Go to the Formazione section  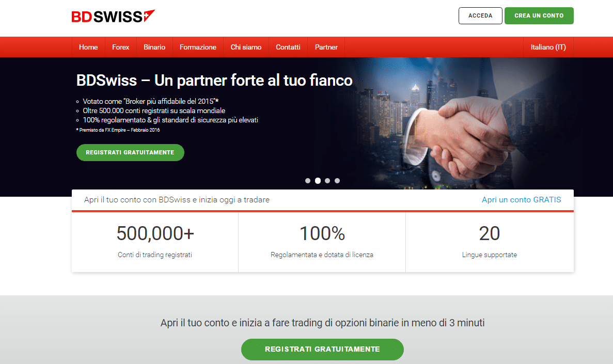point(198,47)
